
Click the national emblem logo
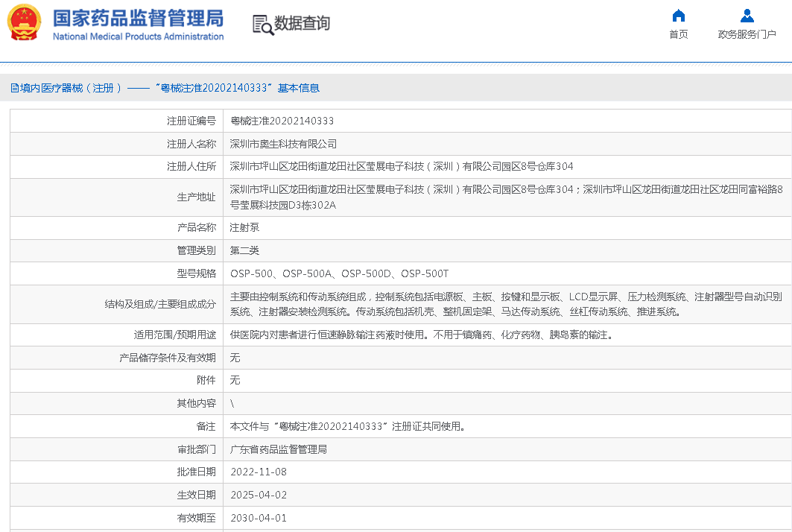[25, 23]
